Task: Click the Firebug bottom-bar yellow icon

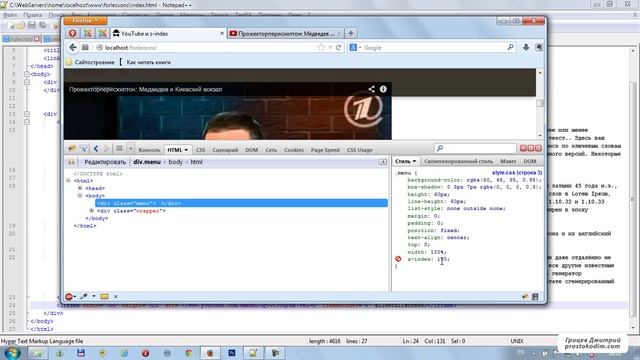Action: point(104,296)
